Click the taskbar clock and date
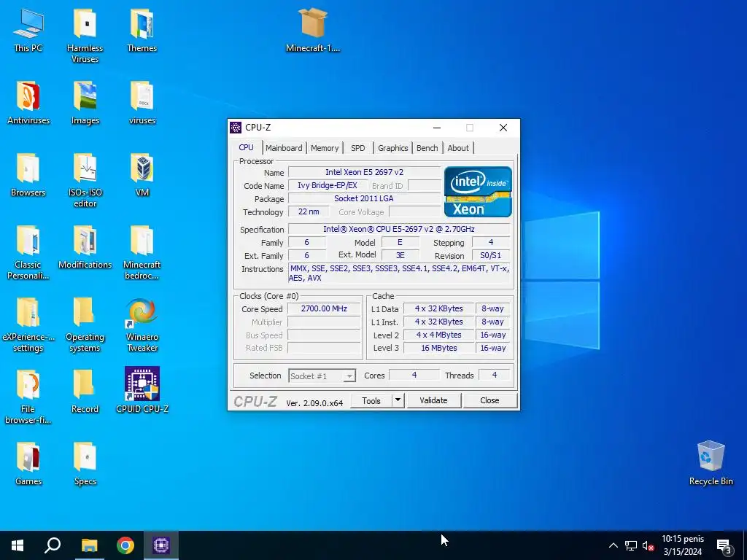This screenshot has width=747, height=560. [682, 545]
